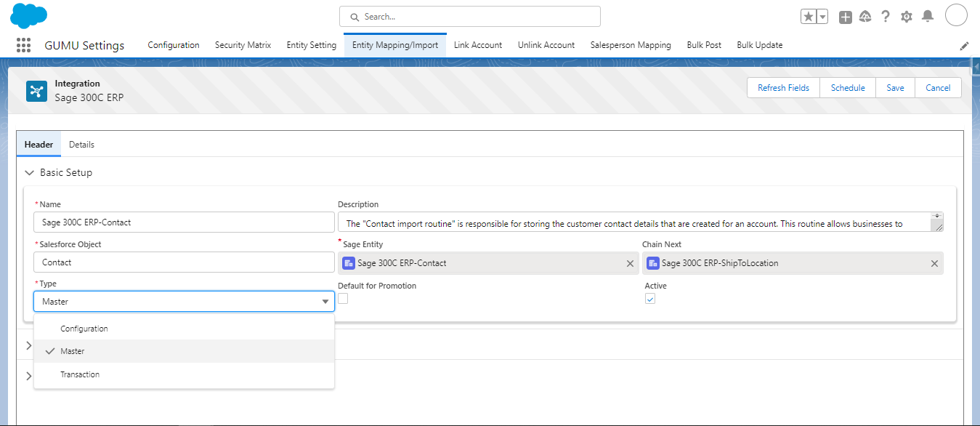Image resolution: width=980 pixels, height=426 pixels.
Task: Open the Configuration tab
Action: pos(174,45)
